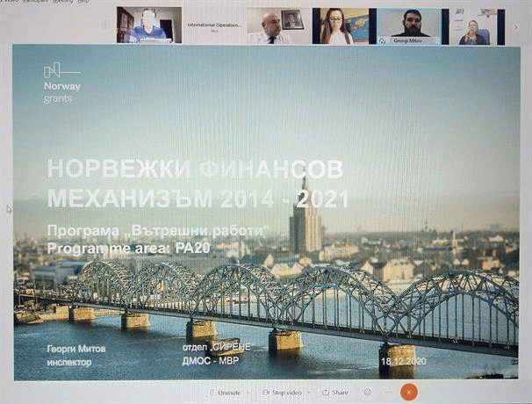Click the Unmute microphone icon

tap(212, 393)
